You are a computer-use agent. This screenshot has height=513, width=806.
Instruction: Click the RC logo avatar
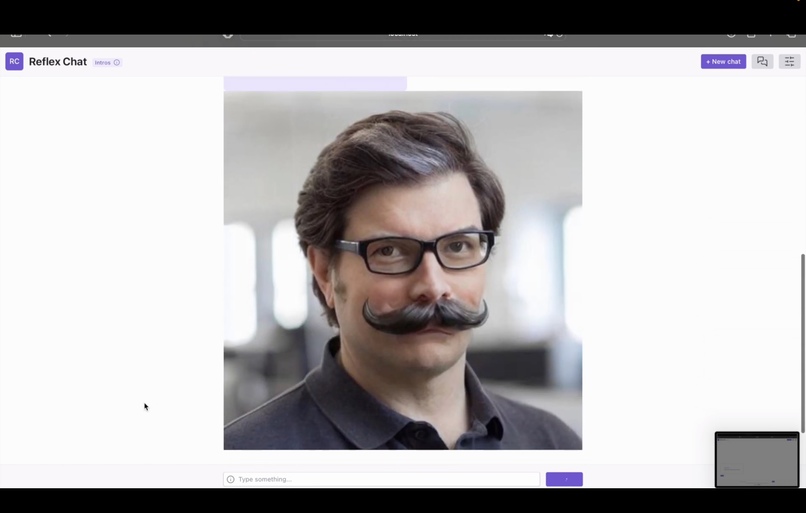click(x=14, y=61)
